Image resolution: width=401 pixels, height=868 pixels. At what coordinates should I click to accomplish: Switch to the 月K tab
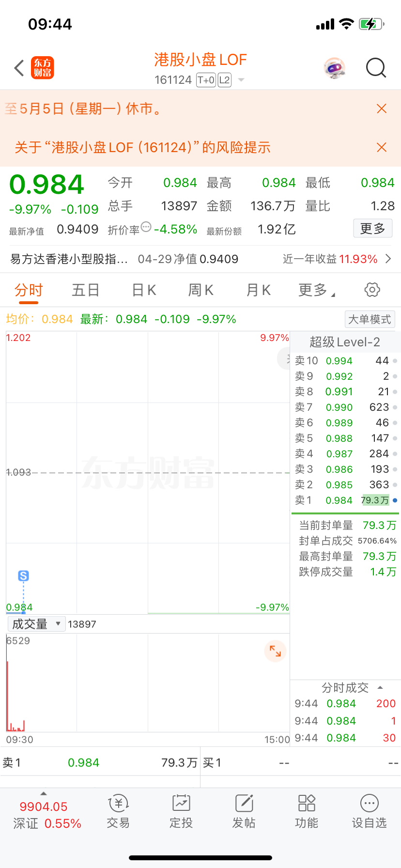pyautogui.click(x=258, y=290)
